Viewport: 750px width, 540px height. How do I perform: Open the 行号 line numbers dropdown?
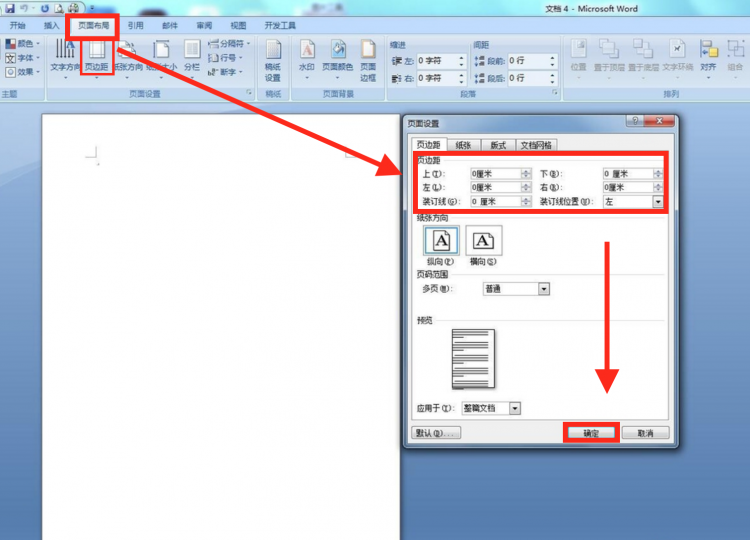[225, 58]
